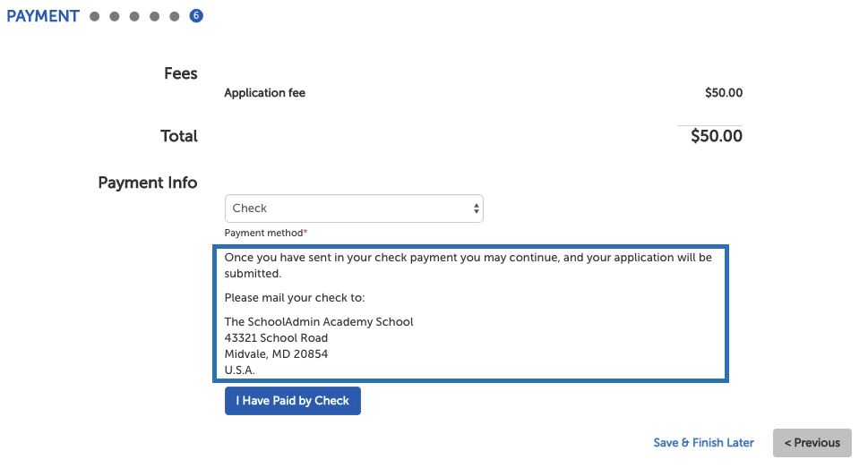Viewport: 868px width, 468px height.
Task: Click the Payment Info section heading
Action: pos(148,183)
